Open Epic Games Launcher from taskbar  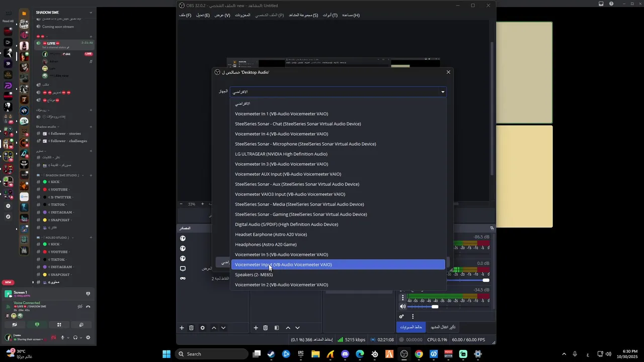click(301, 354)
